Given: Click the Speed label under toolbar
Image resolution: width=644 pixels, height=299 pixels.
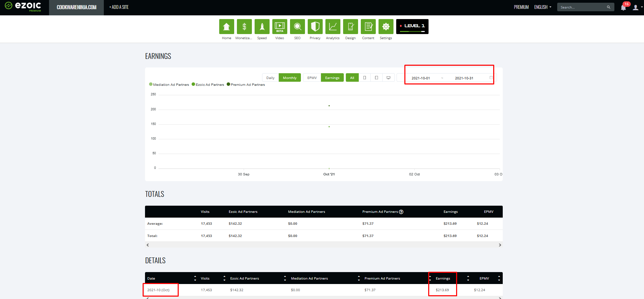Looking at the screenshot, I should 262,38.
